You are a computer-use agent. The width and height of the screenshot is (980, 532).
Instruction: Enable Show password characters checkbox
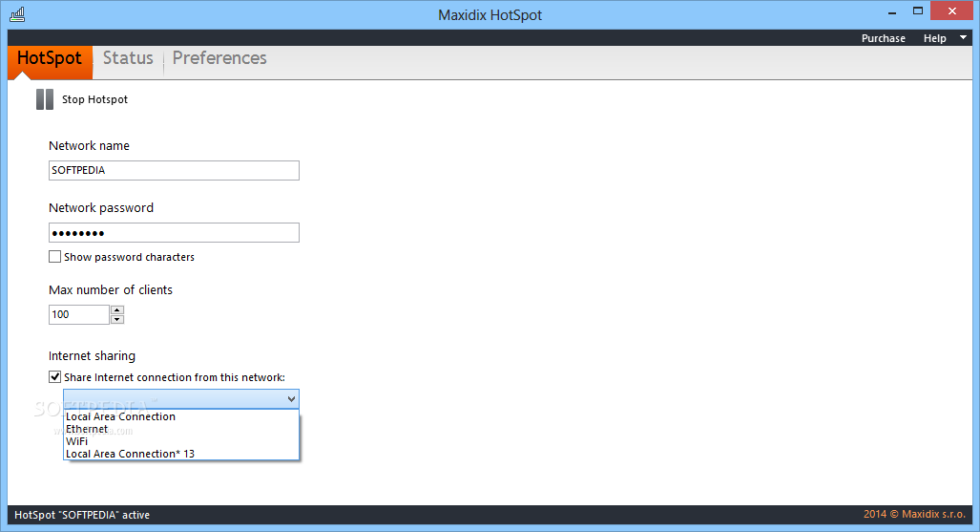(55, 257)
